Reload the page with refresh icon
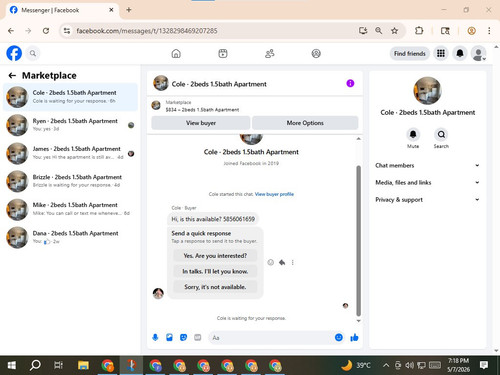 click(46, 31)
